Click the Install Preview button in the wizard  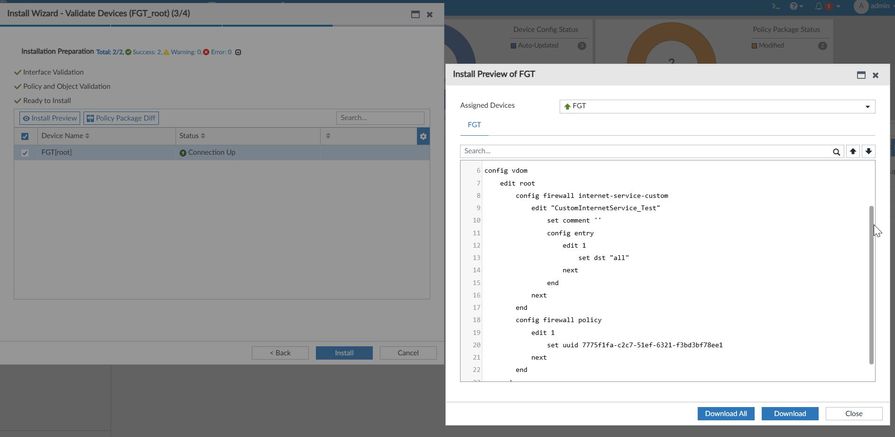(x=50, y=118)
